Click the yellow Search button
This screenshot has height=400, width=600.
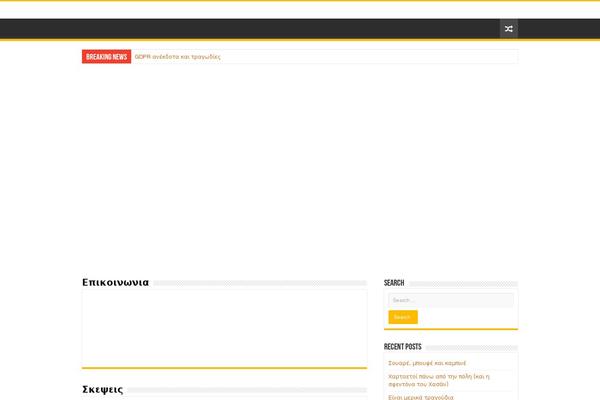[x=403, y=317]
